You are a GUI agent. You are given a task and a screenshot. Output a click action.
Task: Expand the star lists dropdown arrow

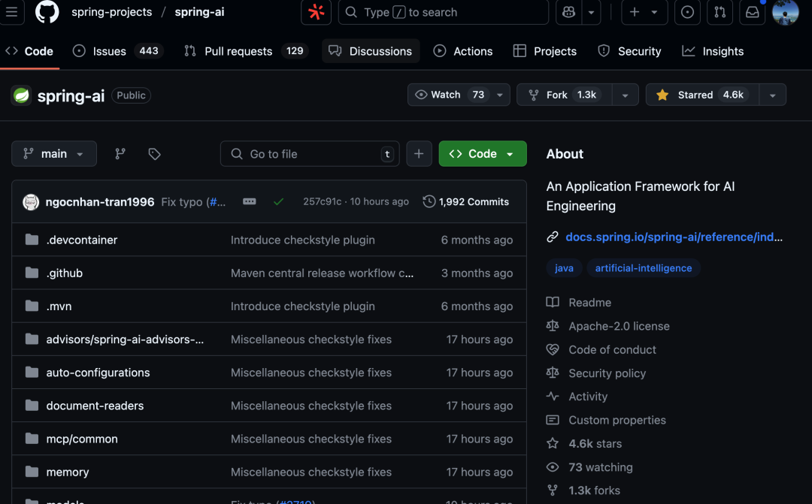[773, 95]
